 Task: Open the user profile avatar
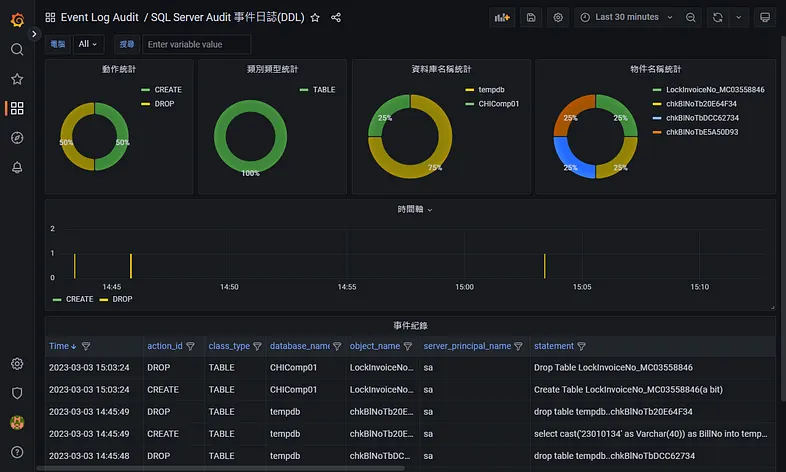(x=17, y=423)
